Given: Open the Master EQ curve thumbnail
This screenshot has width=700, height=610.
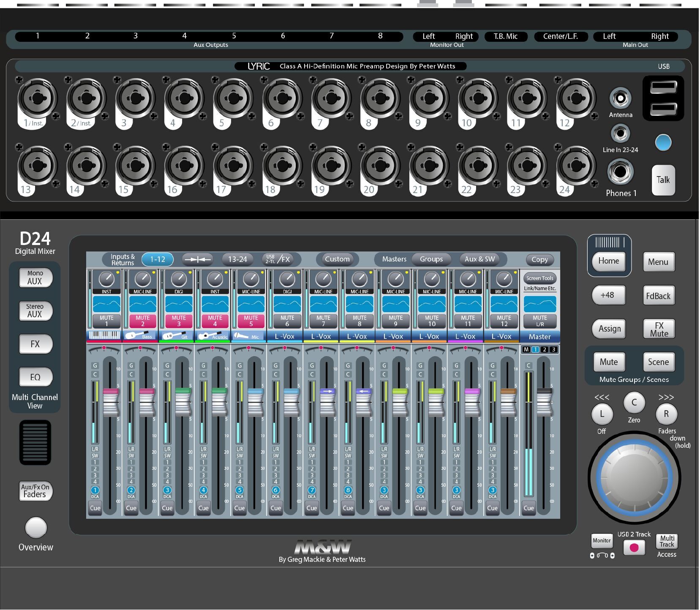Looking at the screenshot, I should pos(540,304).
